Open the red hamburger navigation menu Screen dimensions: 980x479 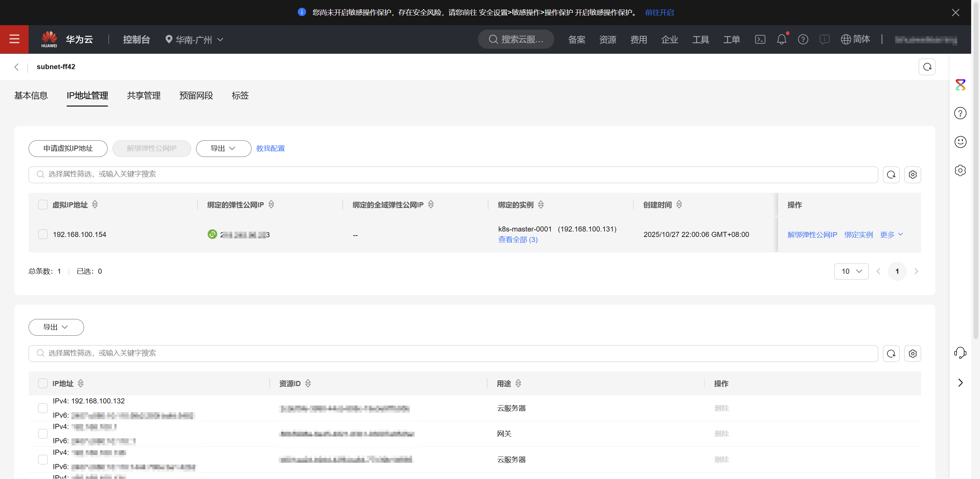(x=14, y=39)
